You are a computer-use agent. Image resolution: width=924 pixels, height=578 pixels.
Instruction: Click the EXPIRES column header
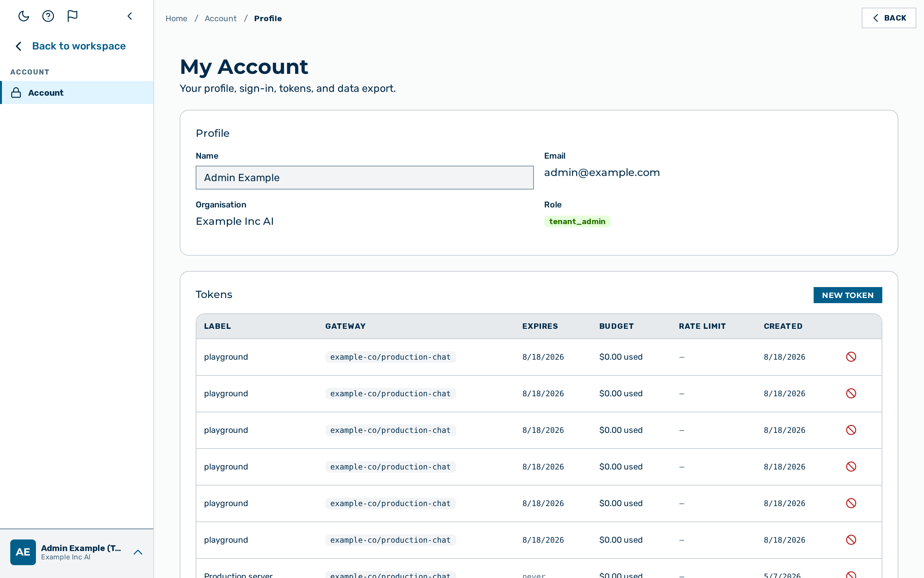point(540,326)
